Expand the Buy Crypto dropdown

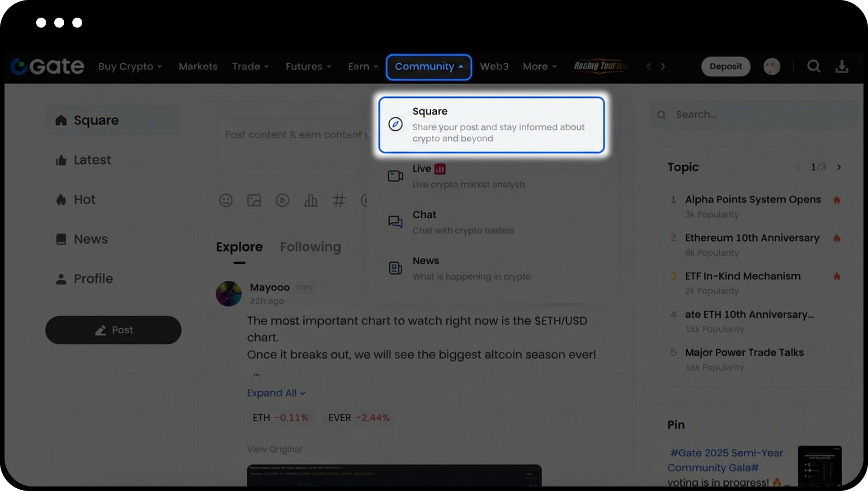130,67
